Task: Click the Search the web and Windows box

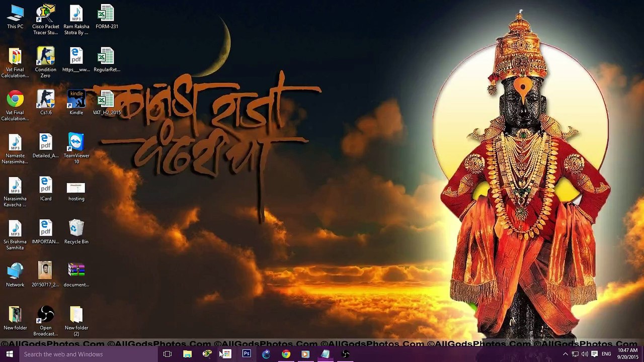Action: pyautogui.click(x=88, y=354)
